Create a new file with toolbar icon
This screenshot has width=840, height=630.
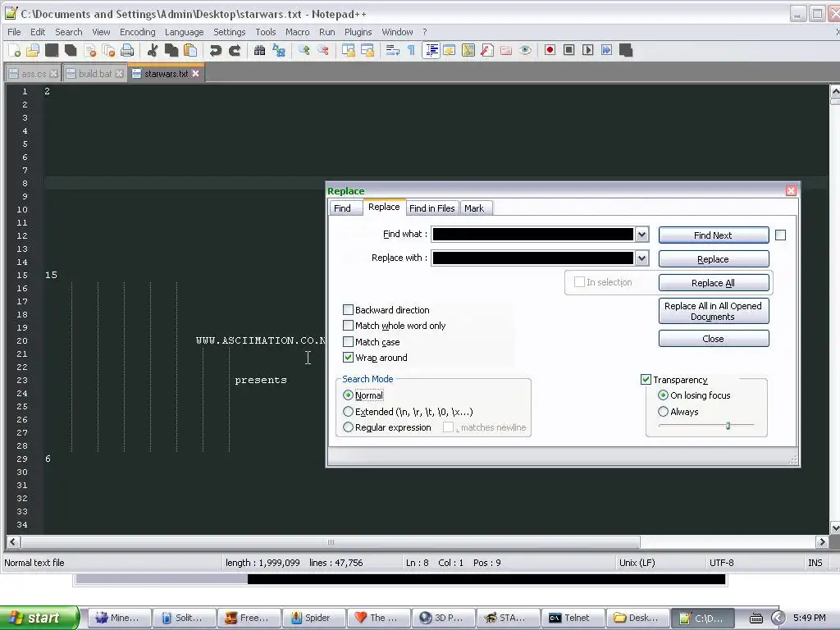(x=15, y=50)
